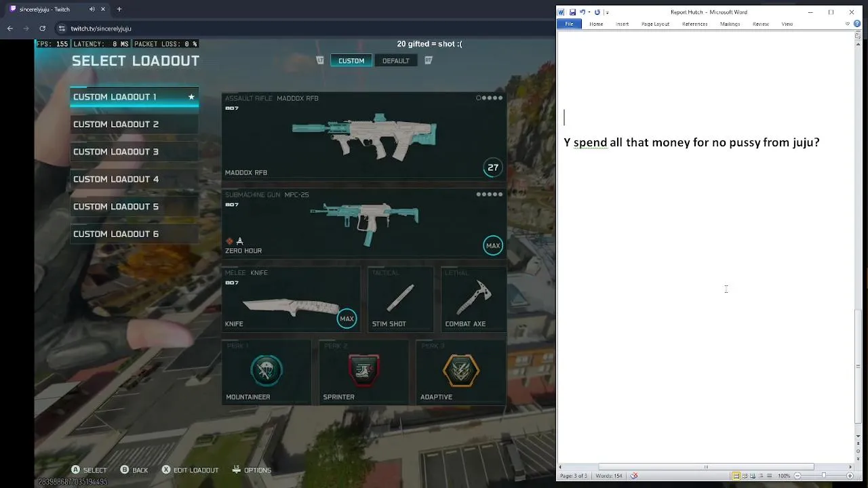The height and width of the screenshot is (488, 868).
Task: Select Custom Loadout 3
Action: 134,152
